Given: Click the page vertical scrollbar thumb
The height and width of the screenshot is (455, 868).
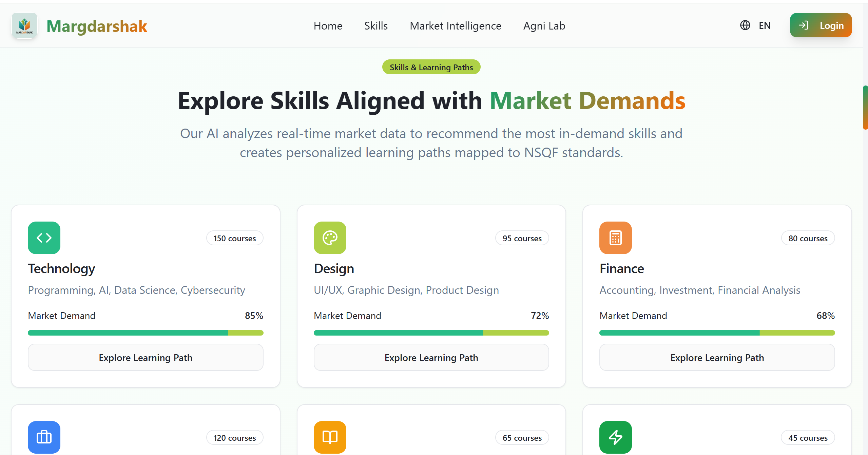Looking at the screenshot, I should tap(865, 108).
